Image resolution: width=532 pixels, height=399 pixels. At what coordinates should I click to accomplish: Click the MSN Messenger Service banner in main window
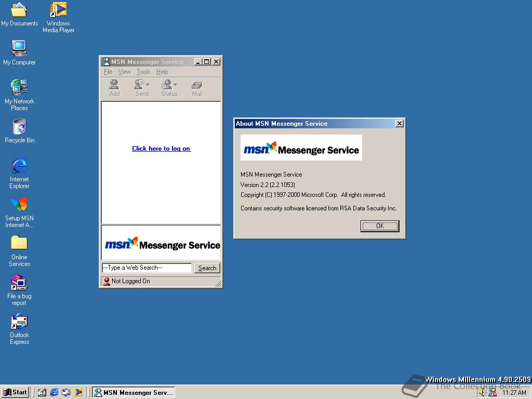click(x=161, y=243)
